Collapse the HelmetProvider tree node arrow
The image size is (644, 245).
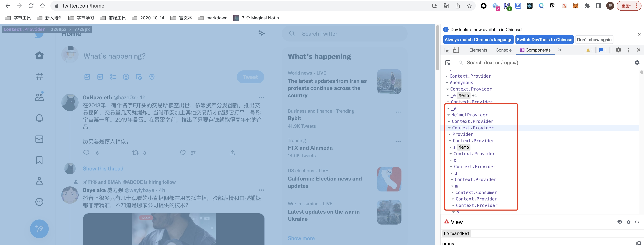(x=449, y=115)
